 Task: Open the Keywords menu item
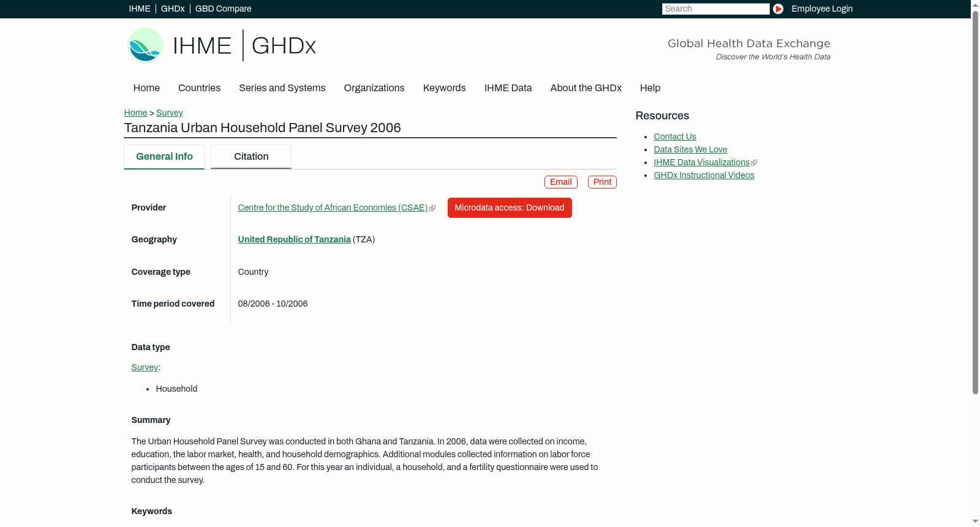[445, 88]
